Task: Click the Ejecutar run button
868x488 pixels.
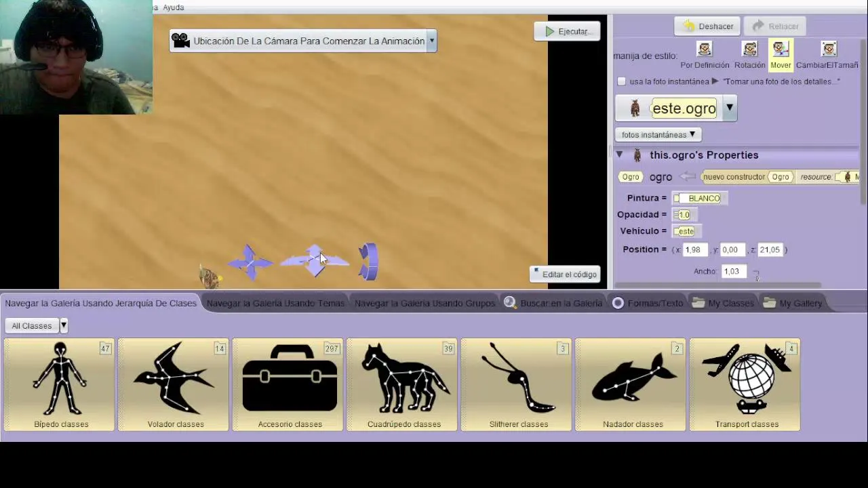Action: 567,31
